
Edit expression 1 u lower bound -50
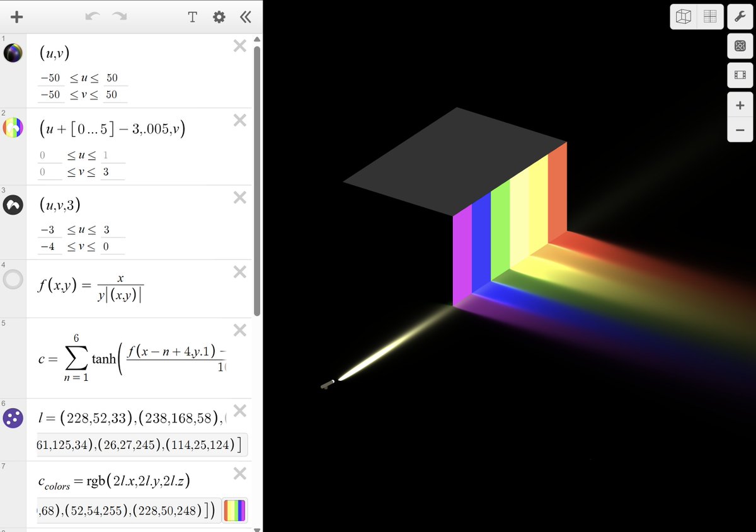tap(50, 78)
